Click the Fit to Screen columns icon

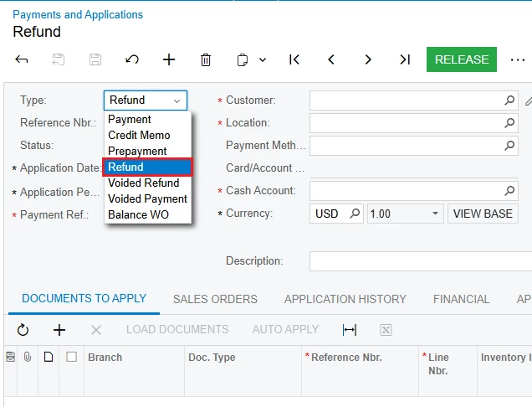350,330
